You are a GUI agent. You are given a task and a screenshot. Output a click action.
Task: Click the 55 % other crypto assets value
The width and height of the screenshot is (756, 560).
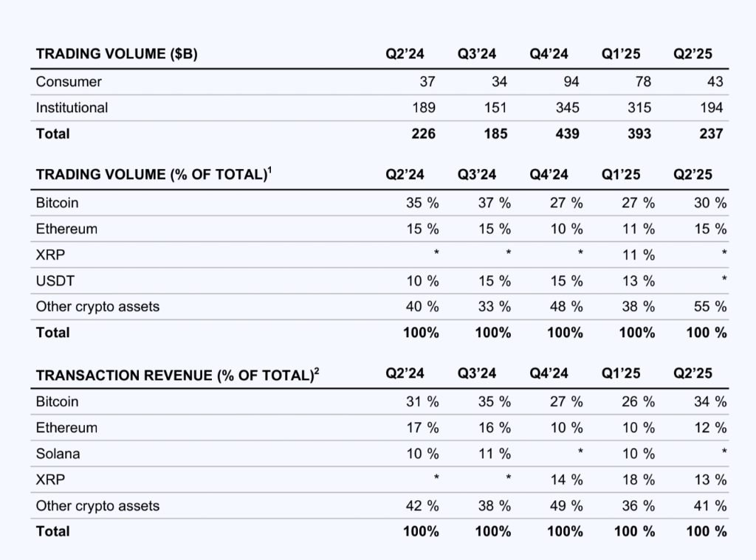(x=710, y=307)
